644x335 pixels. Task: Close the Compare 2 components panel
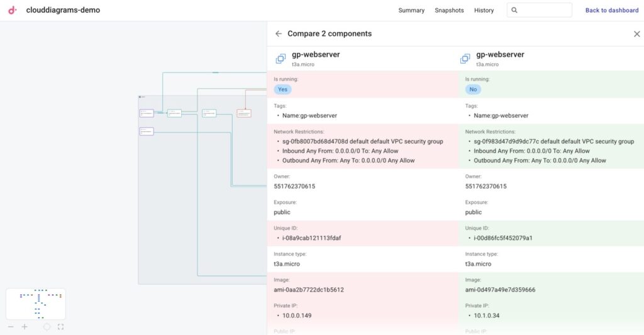click(636, 34)
